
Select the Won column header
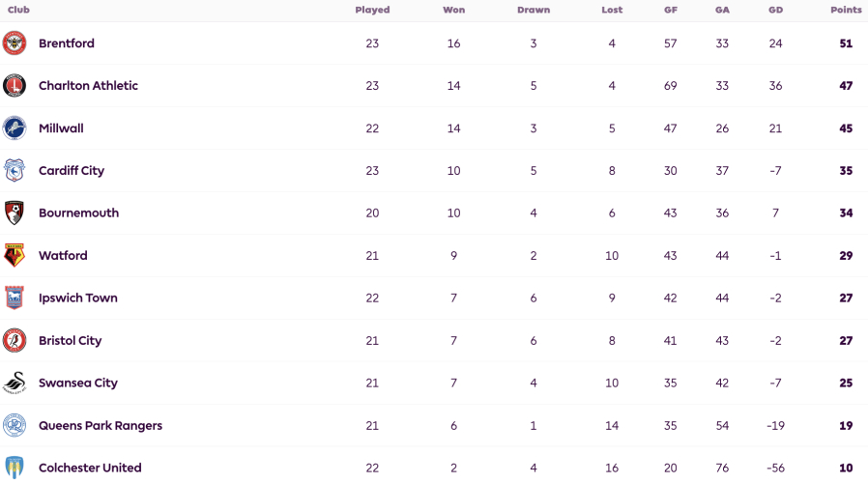pyautogui.click(x=454, y=10)
